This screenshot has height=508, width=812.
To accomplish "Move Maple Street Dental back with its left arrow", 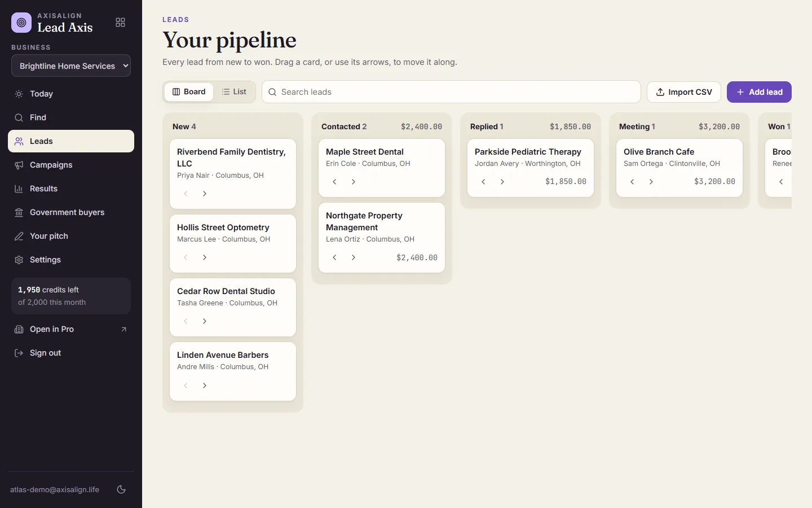I will click(x=334, y=182).
